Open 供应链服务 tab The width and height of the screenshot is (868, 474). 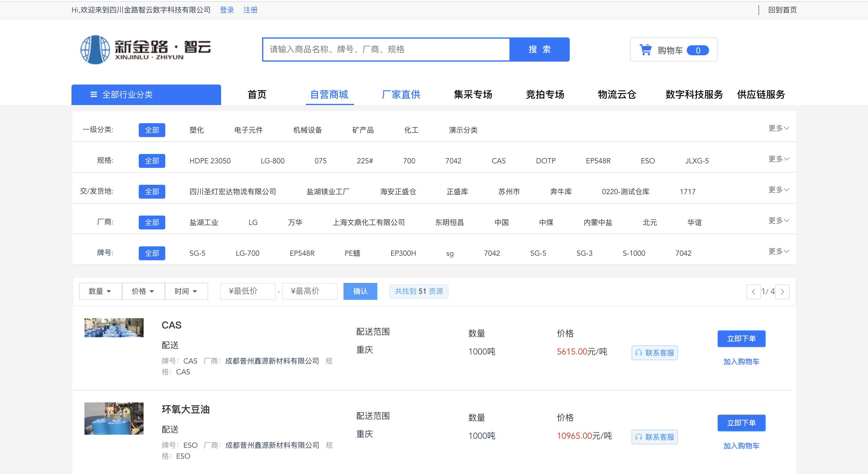coord(761,94)
